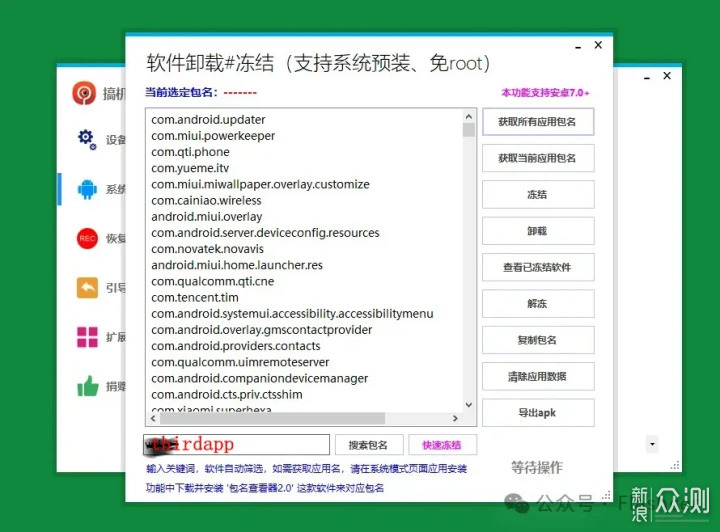This screenshot has width=720, height=532.
Task: Select com.miui.powerkeeper in the list
Action: coord(213,136)
